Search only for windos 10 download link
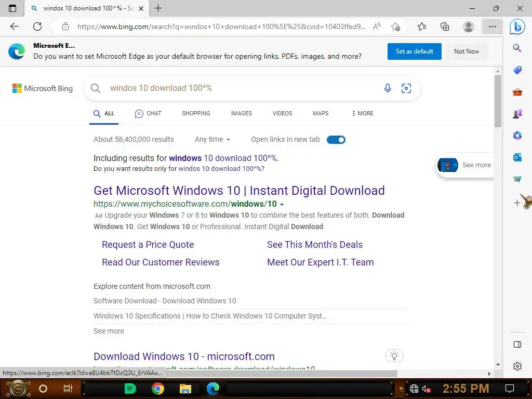Screen dimensions: 532x399 coord(220,169)
